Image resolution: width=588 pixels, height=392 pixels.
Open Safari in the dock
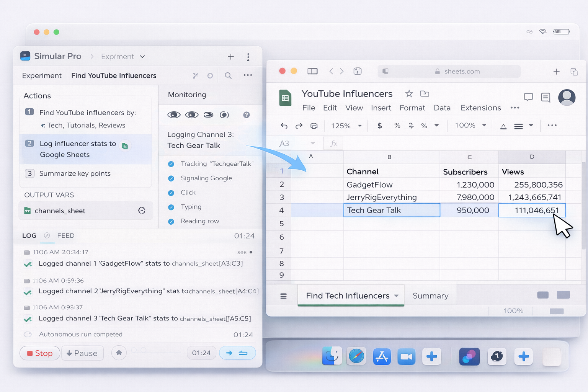(x=356, y=356)
